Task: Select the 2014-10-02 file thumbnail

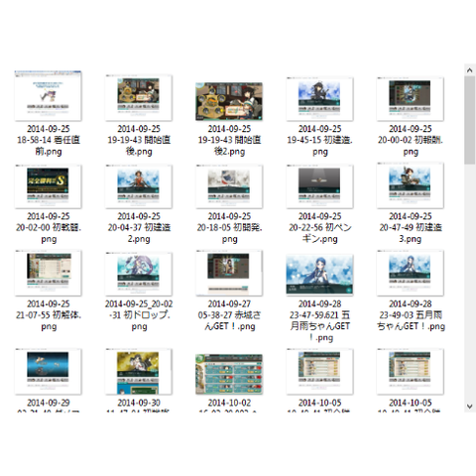Action: (x=229, y=374)
